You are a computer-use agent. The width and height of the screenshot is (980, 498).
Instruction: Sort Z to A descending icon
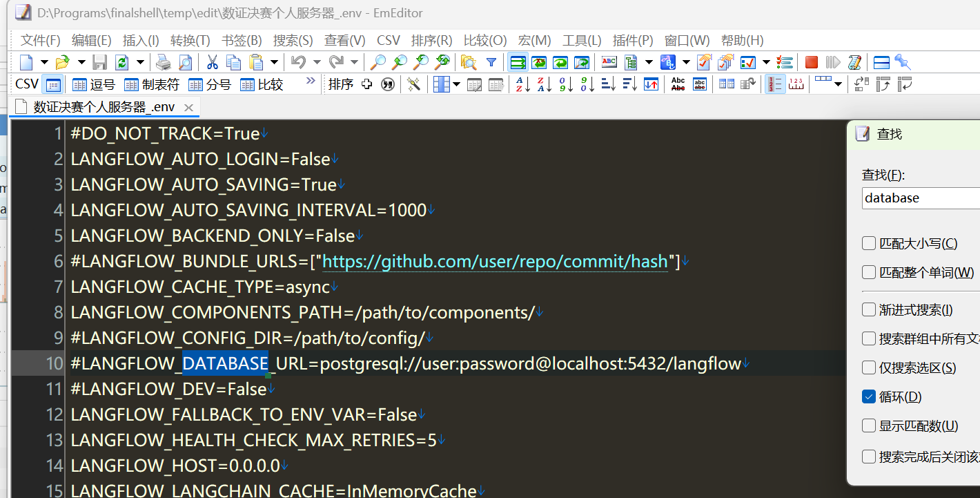coord(545,84)
